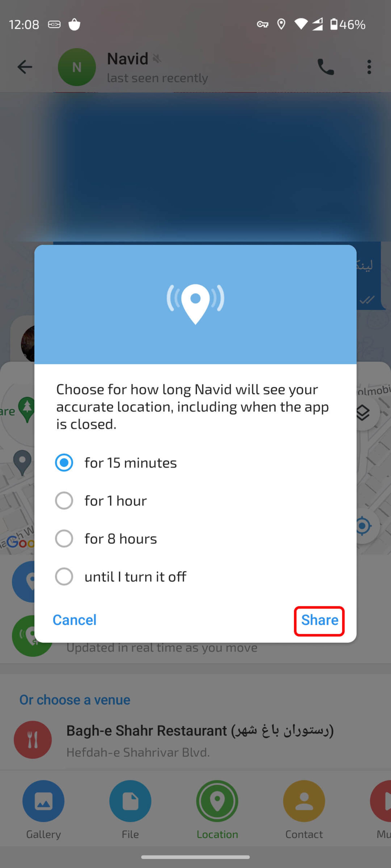Select the for 8 hours radio button
The width and height of the screenshot is (391, 868).
tap(64, 538)
